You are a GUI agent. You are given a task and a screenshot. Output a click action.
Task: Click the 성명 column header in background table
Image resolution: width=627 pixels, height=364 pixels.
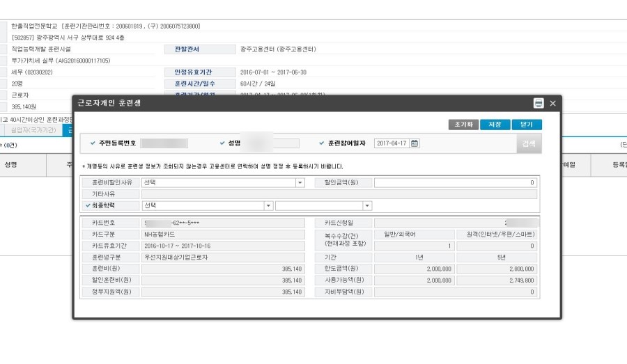click(10, 165)
